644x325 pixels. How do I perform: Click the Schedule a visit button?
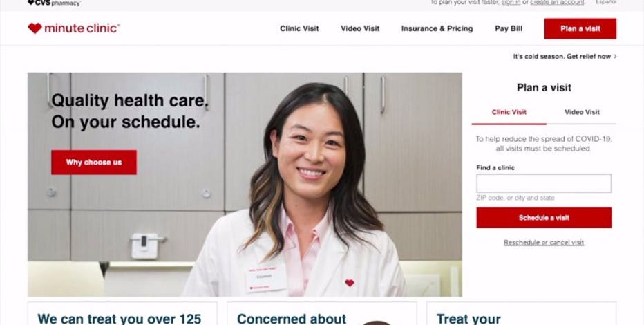click(x=544, y=217)
